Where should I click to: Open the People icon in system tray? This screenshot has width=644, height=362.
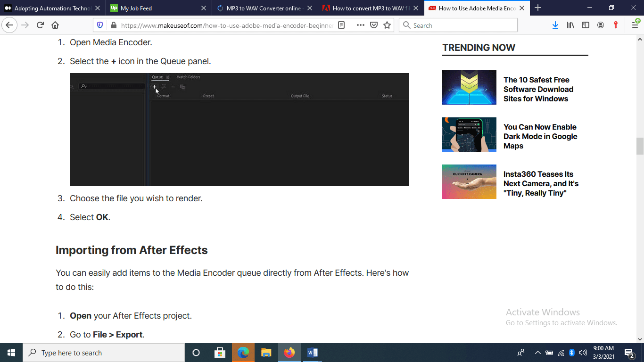[x=521, y=353]
